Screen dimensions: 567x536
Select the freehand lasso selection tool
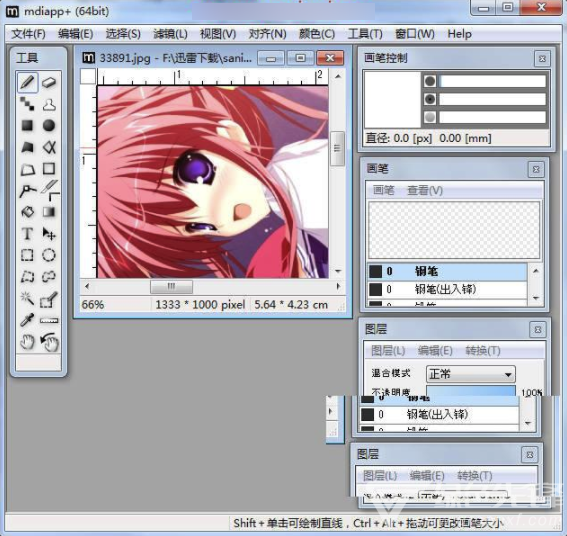click(x=49, y=277)
